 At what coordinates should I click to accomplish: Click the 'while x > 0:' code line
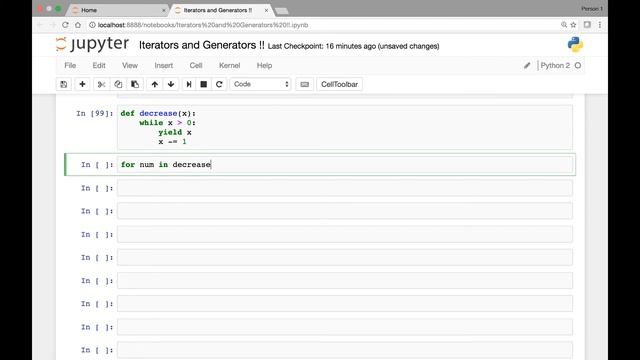click(167, 123)
